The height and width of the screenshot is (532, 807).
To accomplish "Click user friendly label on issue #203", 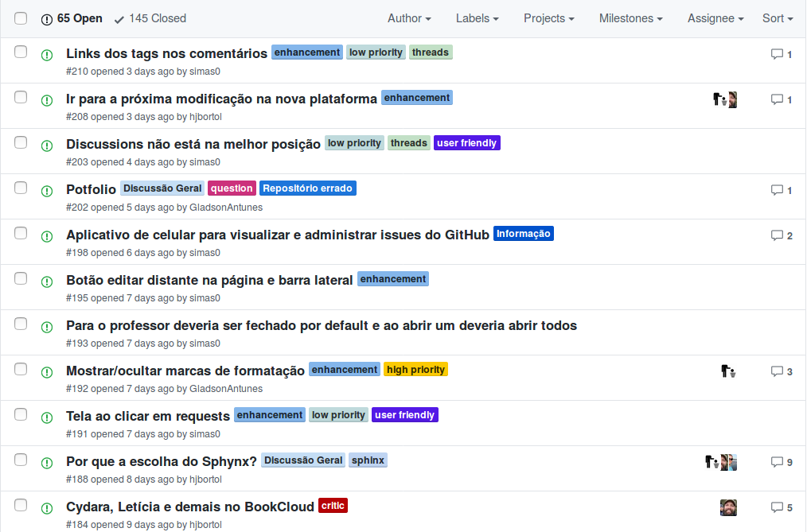I will tap(467, 143).
